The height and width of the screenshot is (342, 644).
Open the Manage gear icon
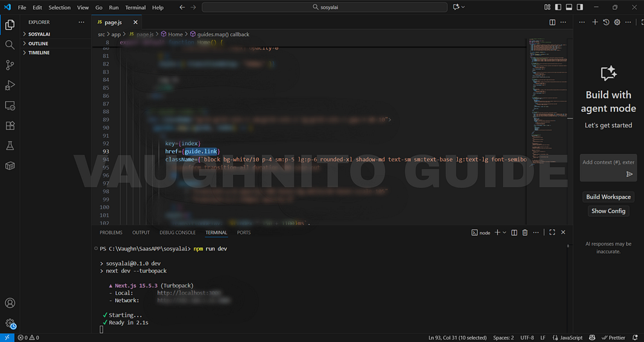10,323
